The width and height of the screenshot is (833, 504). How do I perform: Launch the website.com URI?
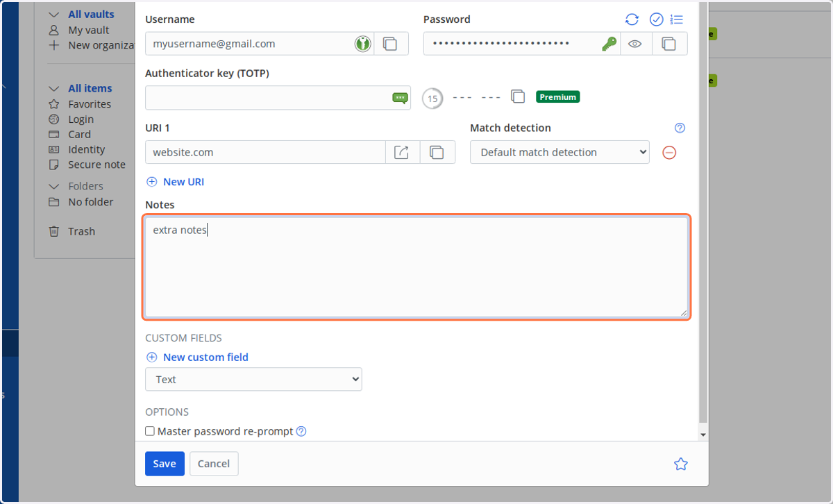(402, 152)
